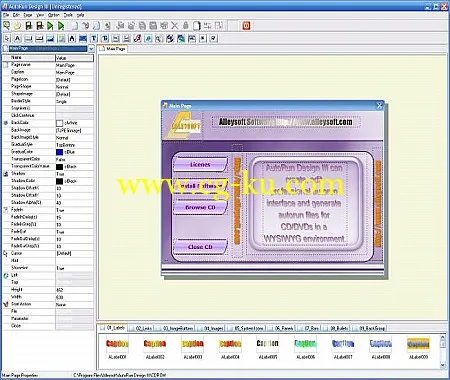Screen dimensions: 450x380
Task: Select the solid blue rectangle panel tool
Action: pos(83,39)
